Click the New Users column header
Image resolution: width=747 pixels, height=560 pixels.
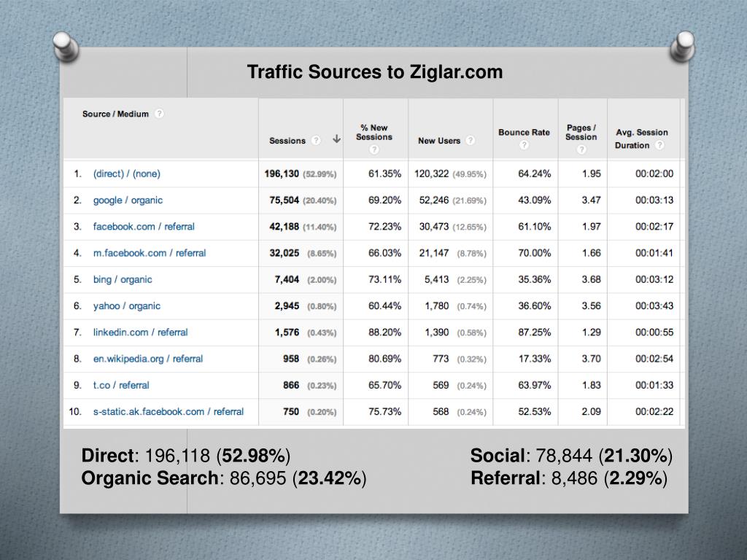pos(439,141)
